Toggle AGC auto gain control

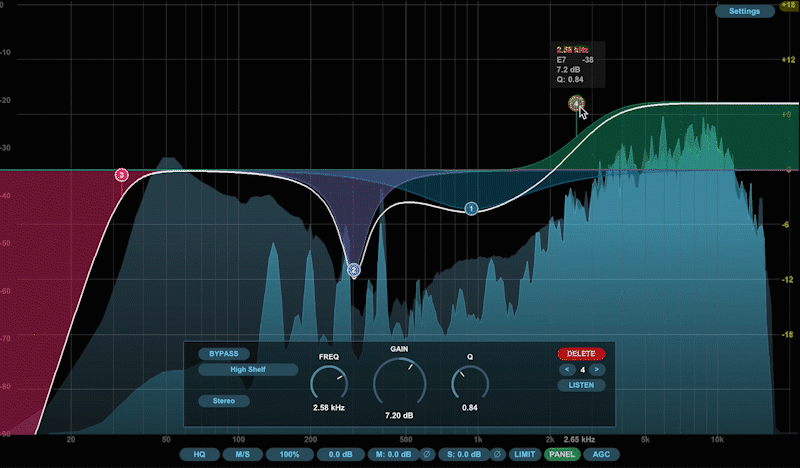(x=600, y=455)
